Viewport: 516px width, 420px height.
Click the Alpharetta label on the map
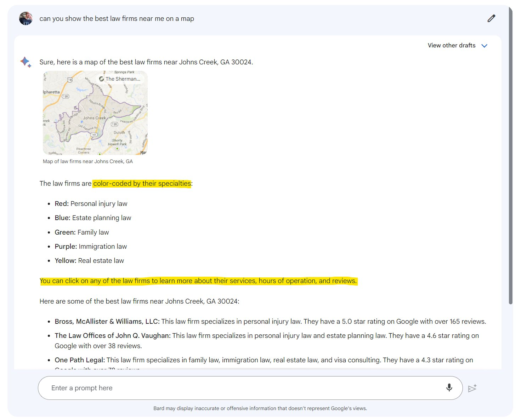(51, 92)
